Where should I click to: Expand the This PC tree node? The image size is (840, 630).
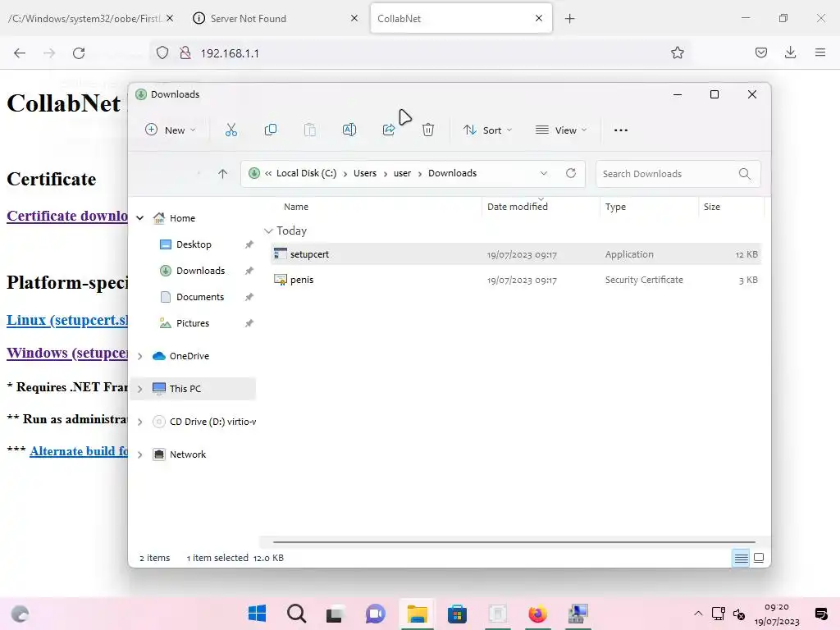(x=139, y=389)
